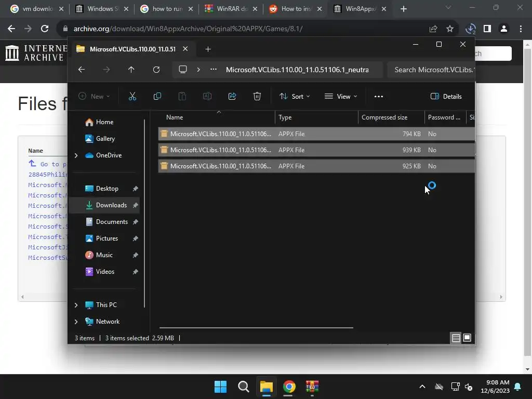This screenshot has height=399, width=532.
Task: Share this page from Chrome address bar
Action: (433, 29)
